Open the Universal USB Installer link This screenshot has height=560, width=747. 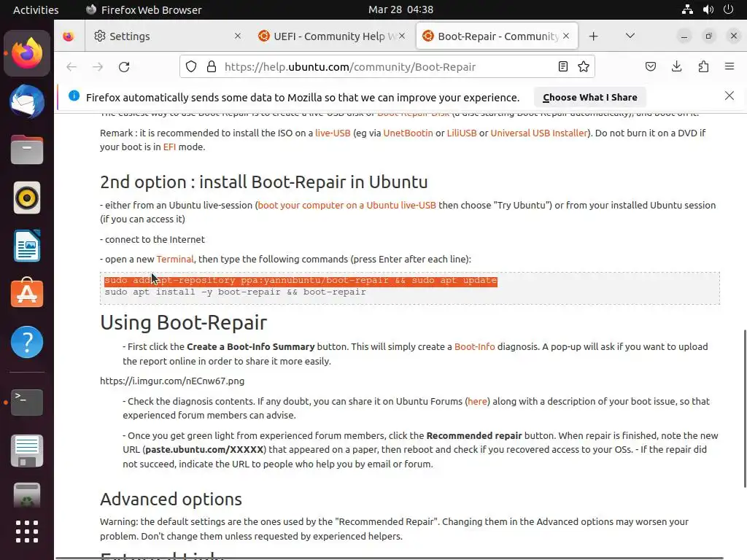(539, 133)
